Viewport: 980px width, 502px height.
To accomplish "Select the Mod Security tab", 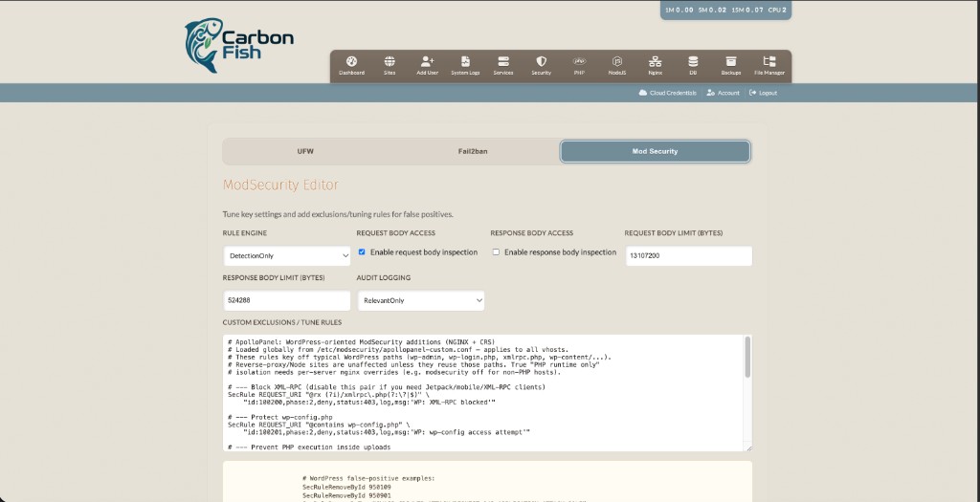I will click(655, 151).
